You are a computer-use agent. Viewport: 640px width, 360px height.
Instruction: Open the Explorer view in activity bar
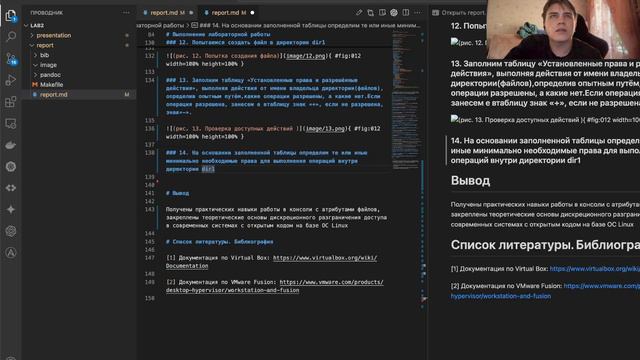point(11,16)
